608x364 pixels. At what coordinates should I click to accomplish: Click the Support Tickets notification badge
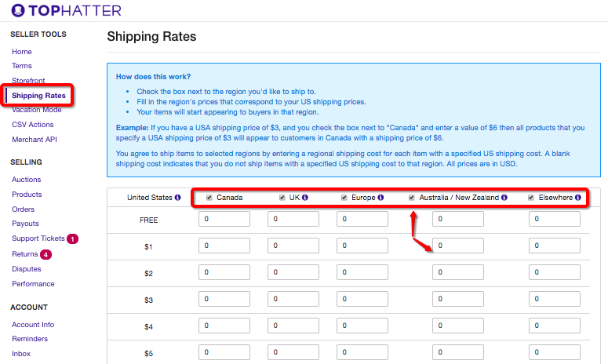(x=72, y=238)
